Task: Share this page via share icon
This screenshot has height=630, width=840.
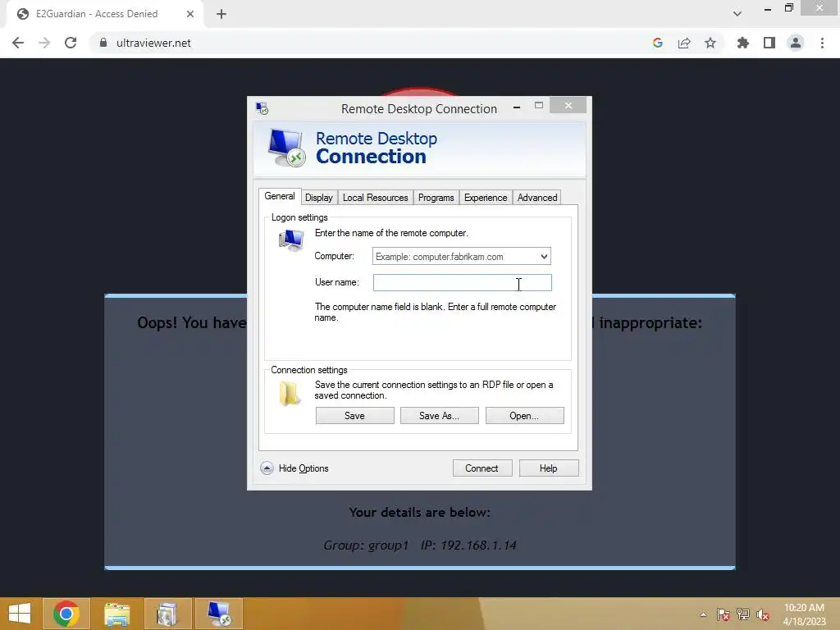Action: coord(684,43)
